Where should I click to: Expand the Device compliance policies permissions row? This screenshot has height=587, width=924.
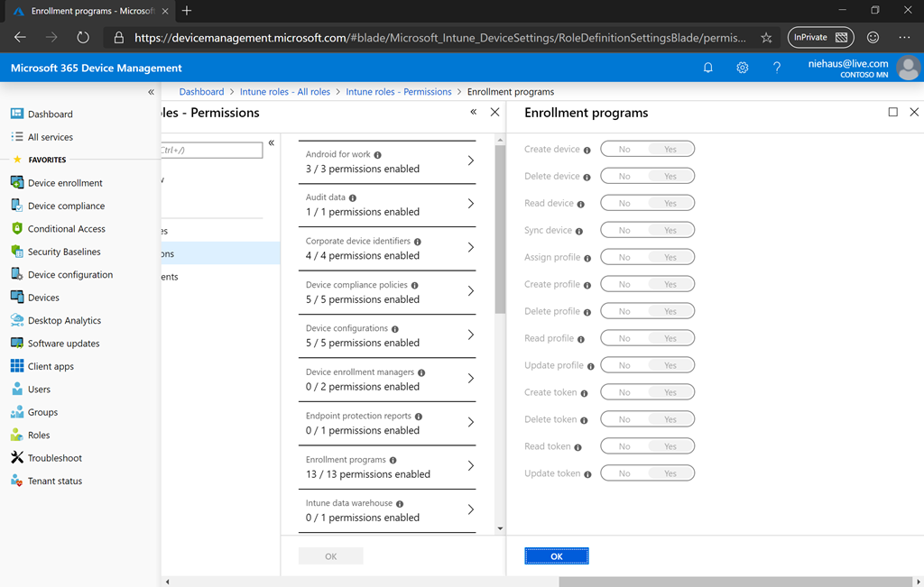pos(386,291)
